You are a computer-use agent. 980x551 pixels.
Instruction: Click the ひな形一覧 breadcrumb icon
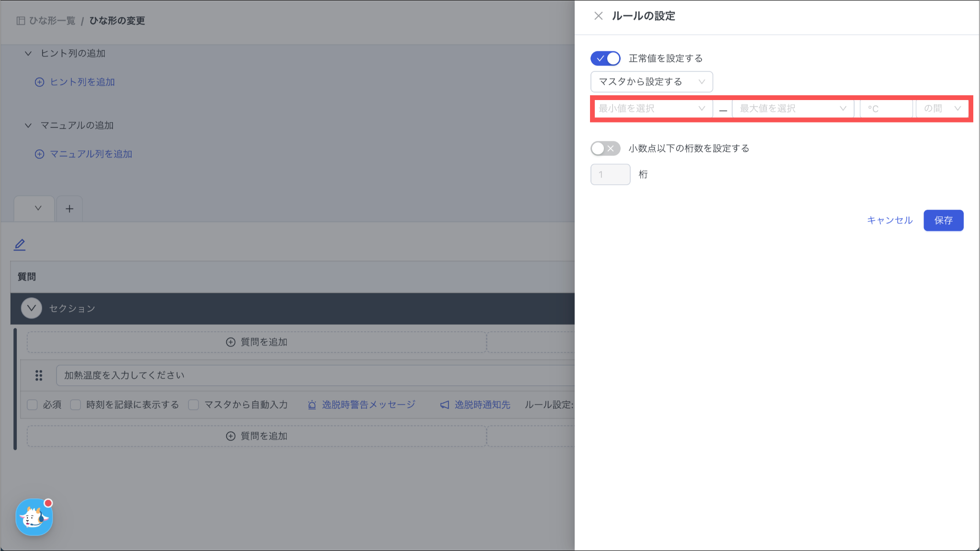(x=21, y=21)
